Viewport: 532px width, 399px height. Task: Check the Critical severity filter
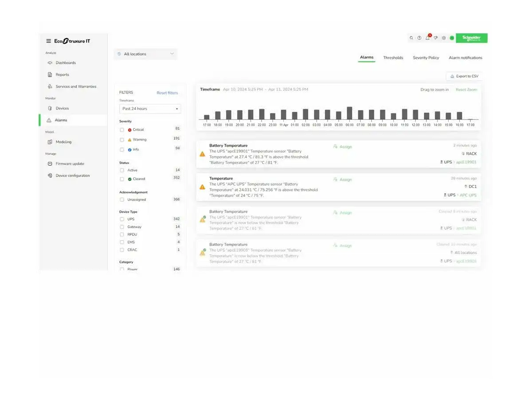pos(122,130)
